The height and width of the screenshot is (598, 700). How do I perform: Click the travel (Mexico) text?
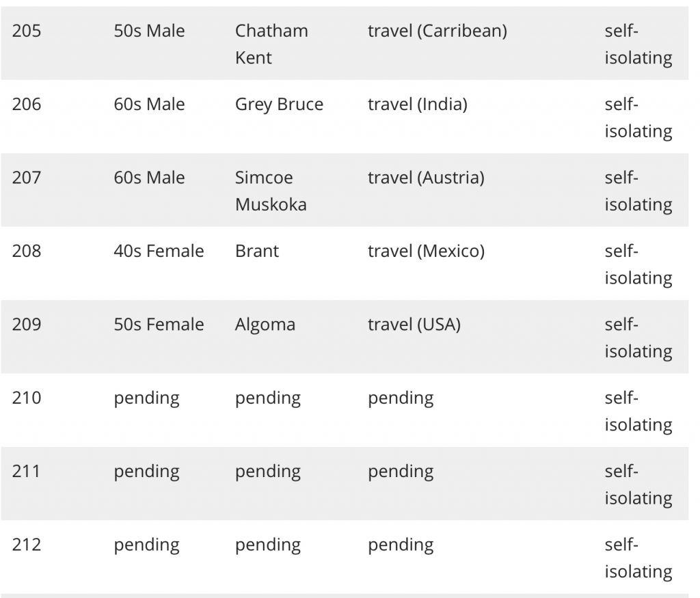click(x=426, y=251)
